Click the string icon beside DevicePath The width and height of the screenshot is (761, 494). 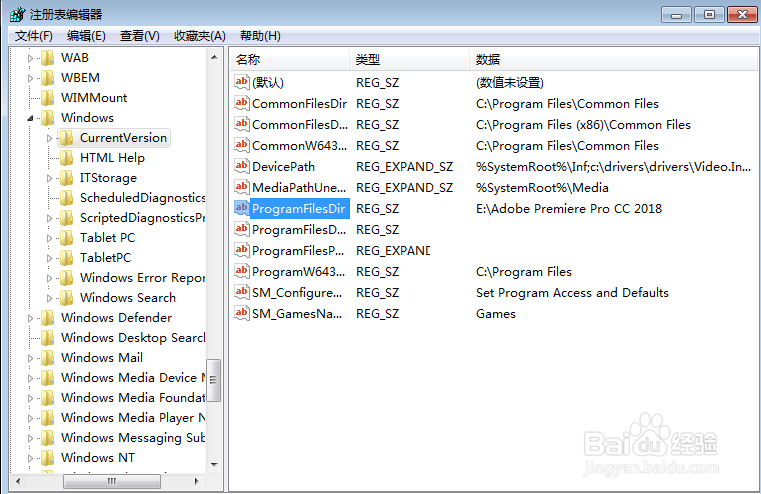pyautogui.click(x=241, y=166)
